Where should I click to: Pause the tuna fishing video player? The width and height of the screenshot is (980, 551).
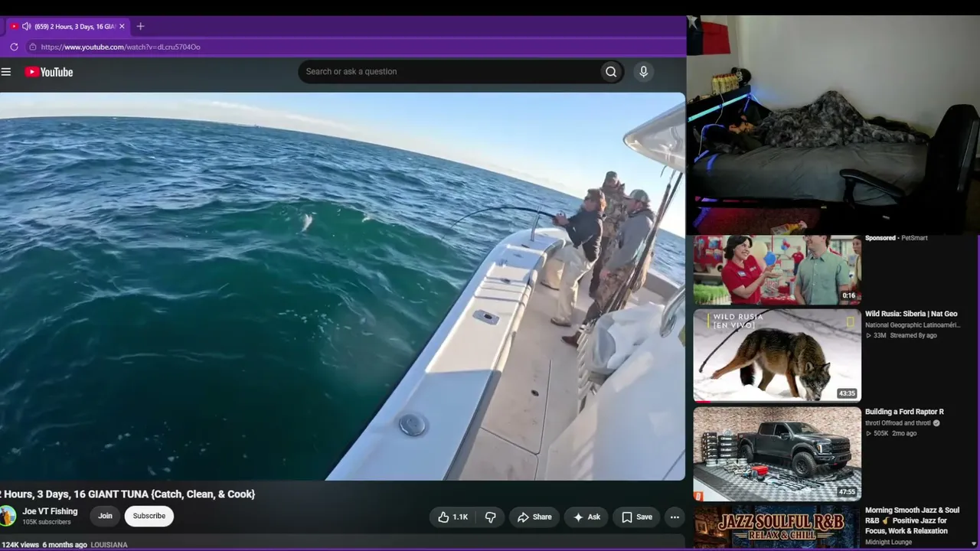point(342,286)
